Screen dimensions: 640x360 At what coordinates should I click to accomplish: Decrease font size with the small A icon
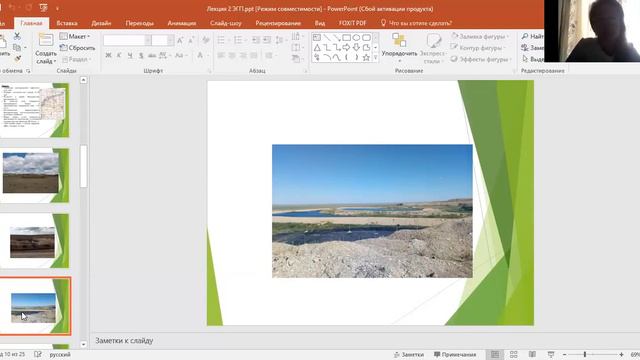pos(191,40)
